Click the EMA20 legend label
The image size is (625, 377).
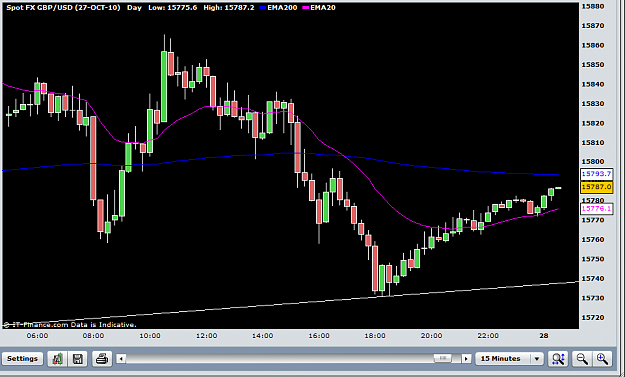point(318,8)
